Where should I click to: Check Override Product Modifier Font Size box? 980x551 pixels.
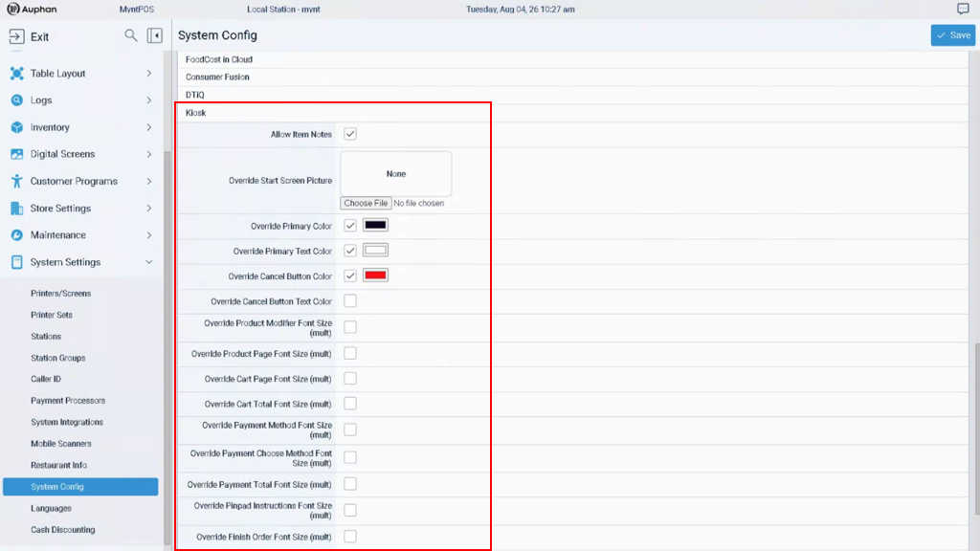click(350, 327)
